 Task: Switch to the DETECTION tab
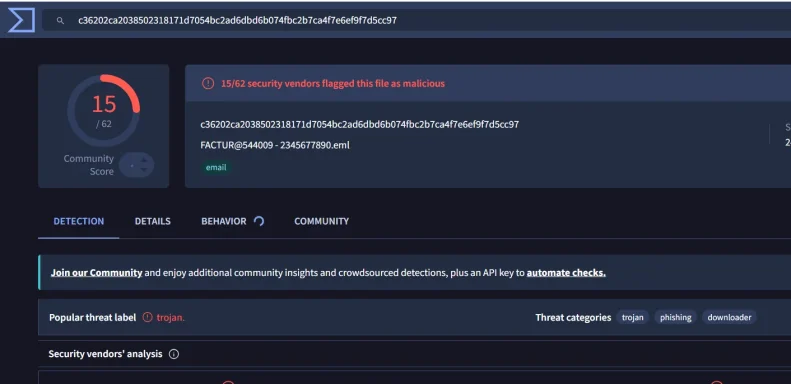click(x=79, y=221)
